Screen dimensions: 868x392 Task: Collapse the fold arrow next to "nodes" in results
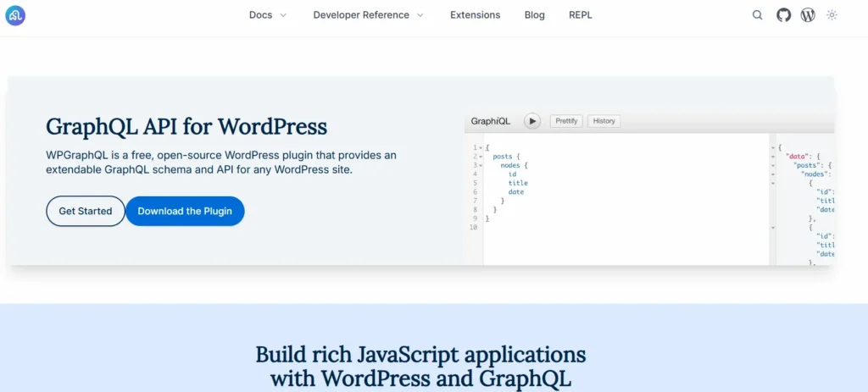773,174
